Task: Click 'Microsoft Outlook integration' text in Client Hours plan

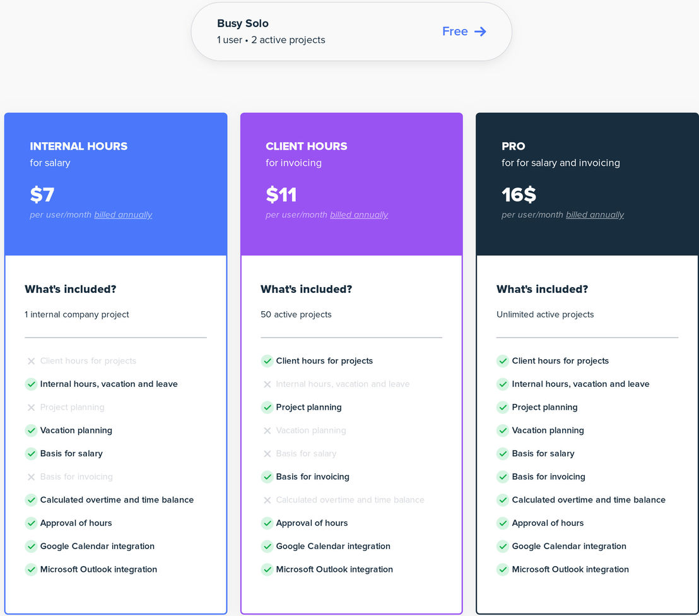Action: pyautogui.click(x=334, y=569)
